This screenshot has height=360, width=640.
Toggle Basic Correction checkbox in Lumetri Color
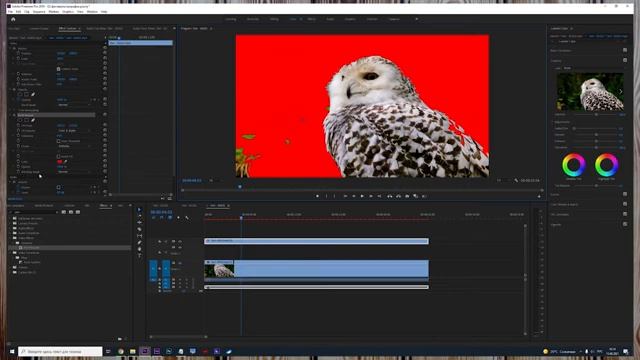tap(625, 50)
